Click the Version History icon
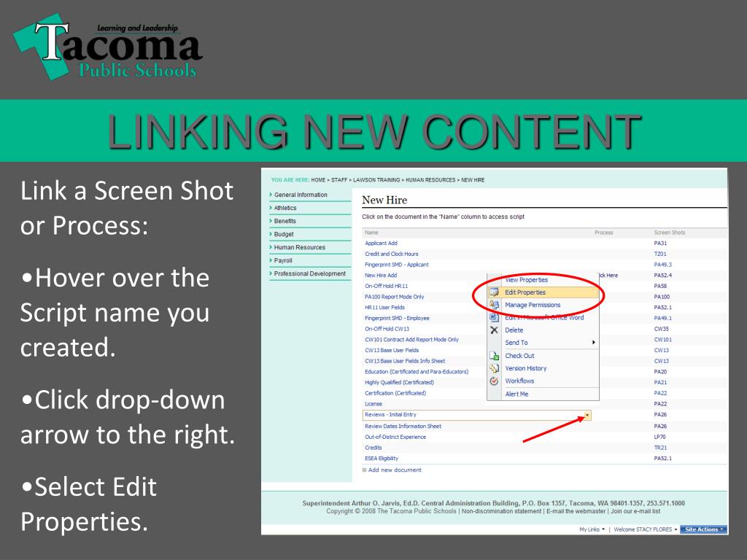The height and width of the screenshot is (560, 747). (494, 368)
